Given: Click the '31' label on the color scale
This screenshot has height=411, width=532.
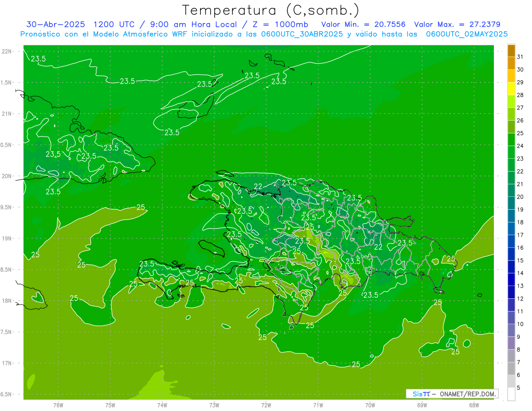Looking at the screenshot, I should (x=520, y=56).
